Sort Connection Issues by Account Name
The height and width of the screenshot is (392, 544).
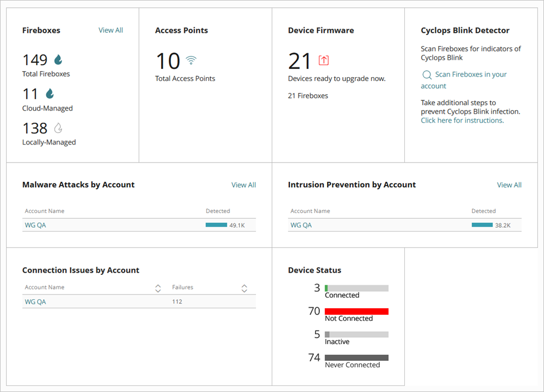pyautogui.click(x=158, y=287)
